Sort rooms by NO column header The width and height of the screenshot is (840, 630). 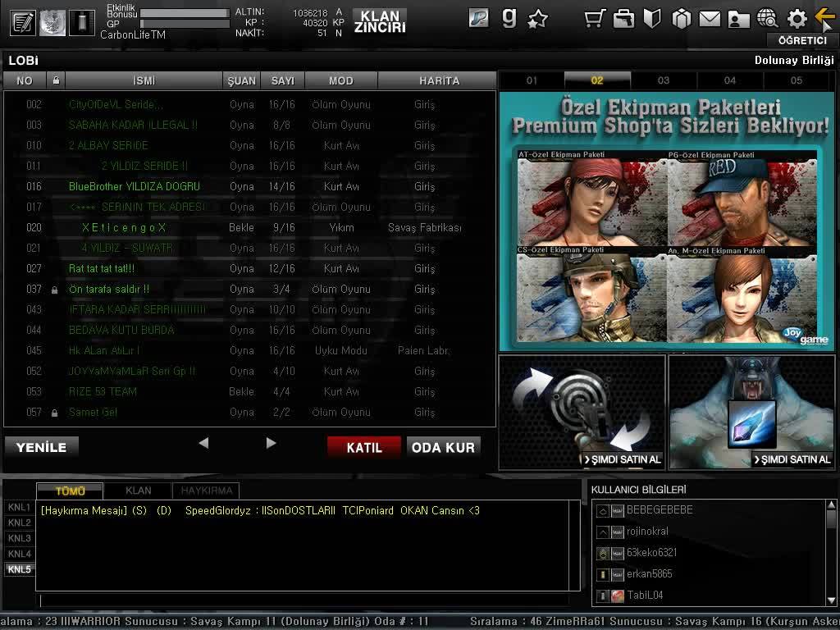click(x=24, y=81)
